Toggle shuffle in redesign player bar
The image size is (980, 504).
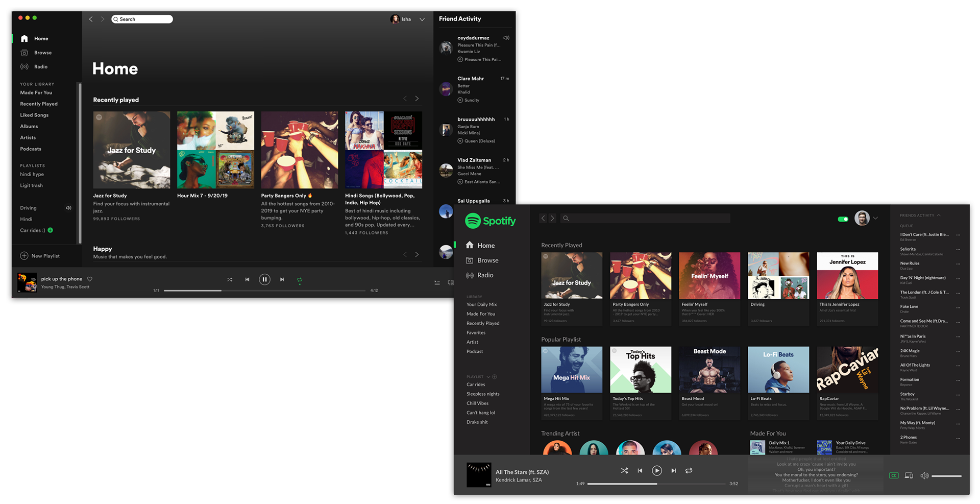(x=624, y=470)
